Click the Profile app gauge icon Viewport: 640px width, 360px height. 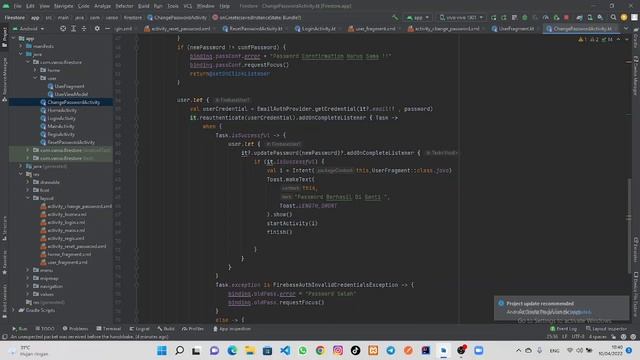pyautogui.click(x=546, y=18)
